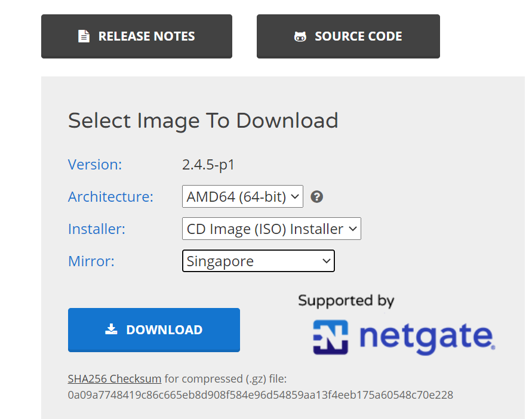Open the Installer CD Image dropdown
The height and width of the screenshot is (419, 532).
point(271,229)
